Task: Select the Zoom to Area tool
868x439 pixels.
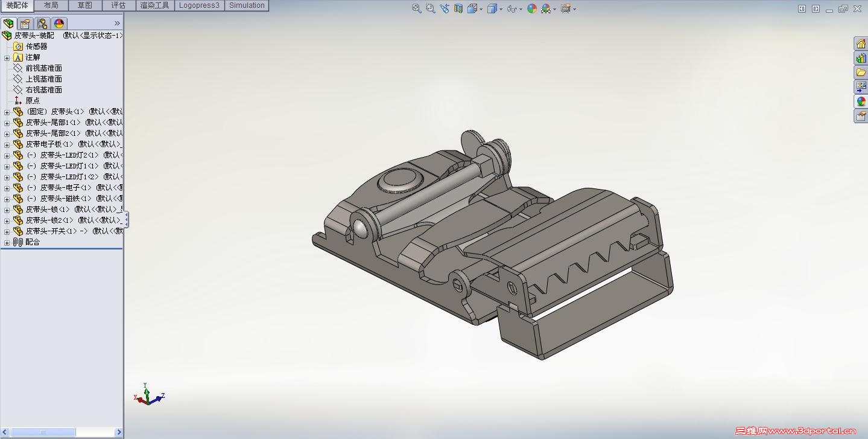Action: pyautogui.click(x=431, y=8)
